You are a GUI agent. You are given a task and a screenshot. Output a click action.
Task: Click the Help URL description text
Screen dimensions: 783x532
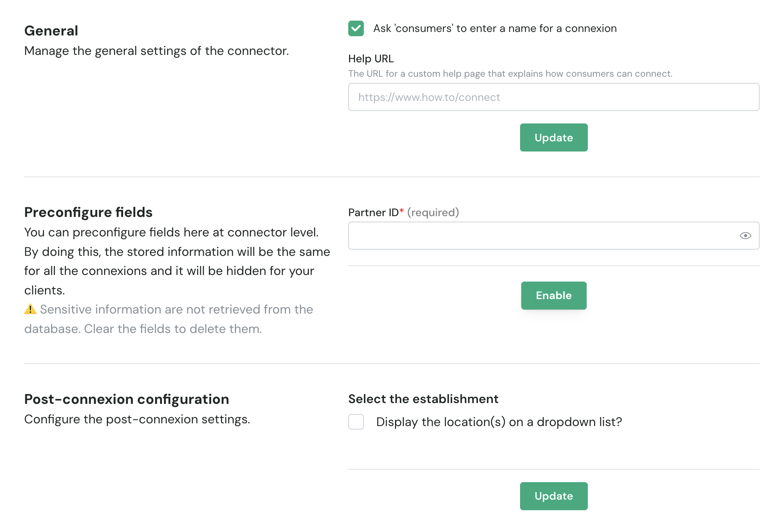510,74
